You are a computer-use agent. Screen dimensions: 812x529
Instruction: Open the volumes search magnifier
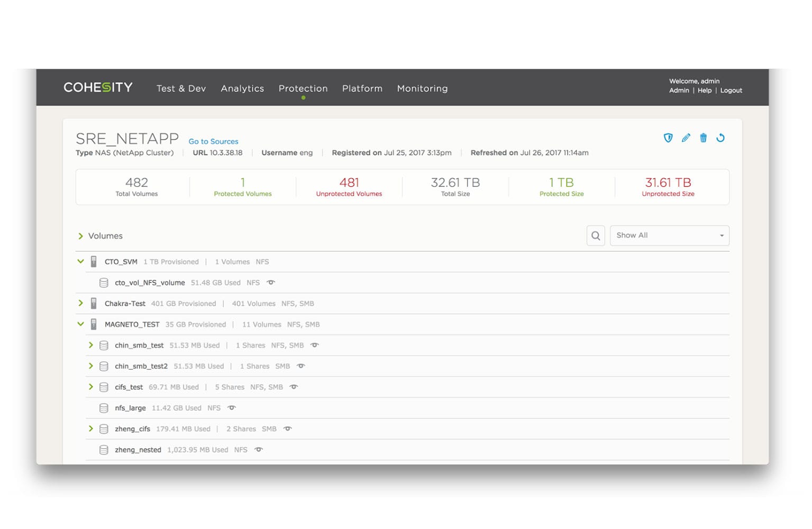coord(596,236)
